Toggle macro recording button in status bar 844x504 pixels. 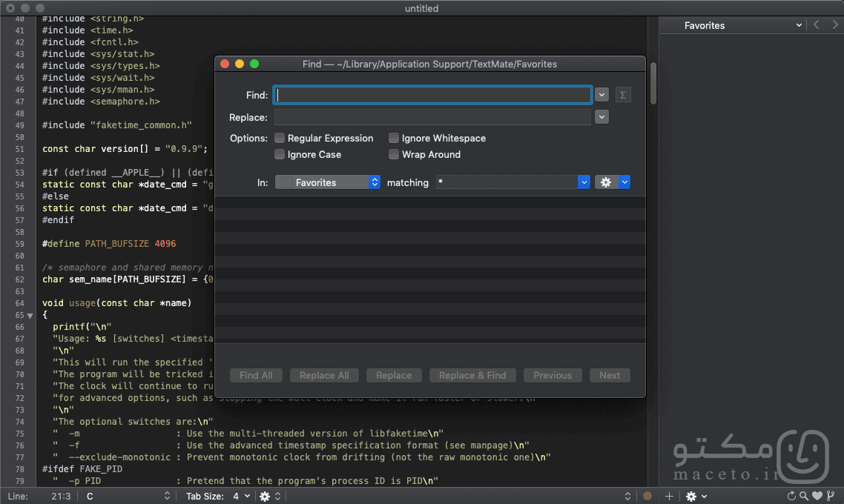[x=647, y=496]
